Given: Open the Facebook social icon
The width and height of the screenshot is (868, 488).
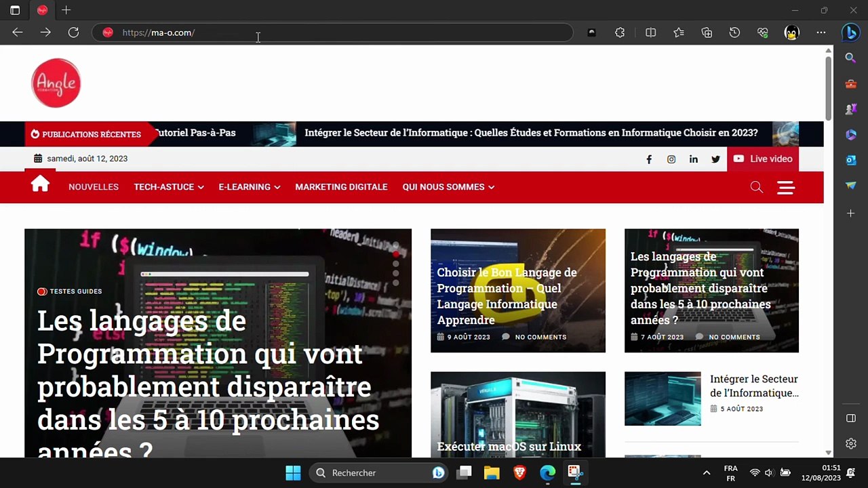Looking at the screenshot, I should point(649,159).
